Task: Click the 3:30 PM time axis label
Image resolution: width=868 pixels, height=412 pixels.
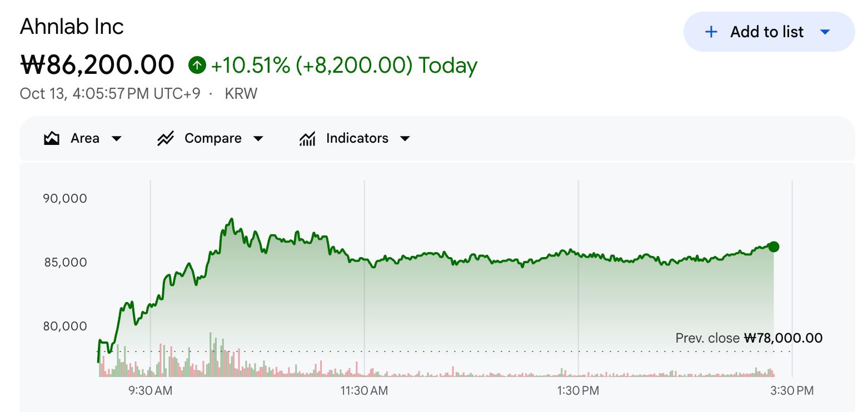Action: [x=792, y=391]
